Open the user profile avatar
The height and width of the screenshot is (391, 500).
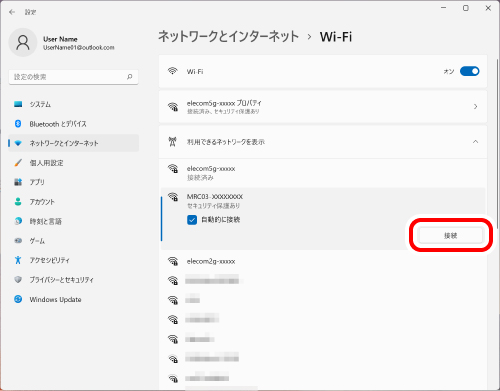(x=23, y=43)
